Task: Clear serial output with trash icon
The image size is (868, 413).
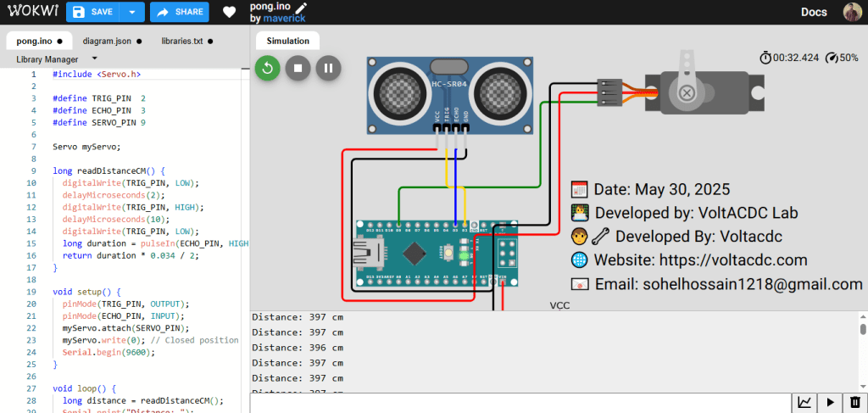Action: coord(854,403)
